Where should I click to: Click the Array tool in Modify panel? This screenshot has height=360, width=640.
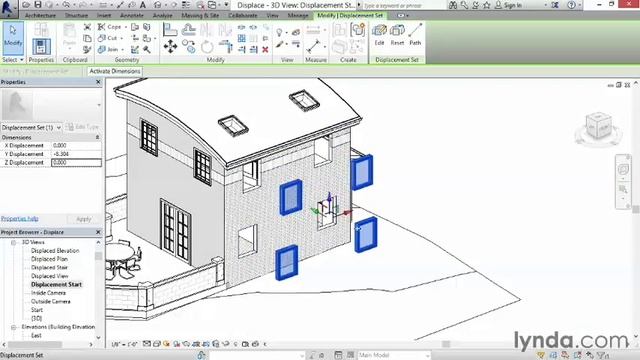pos(242,38)
